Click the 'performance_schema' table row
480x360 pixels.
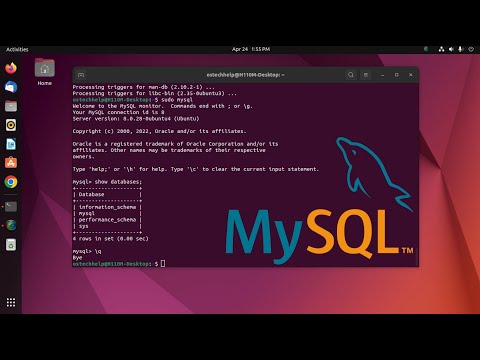107,220
